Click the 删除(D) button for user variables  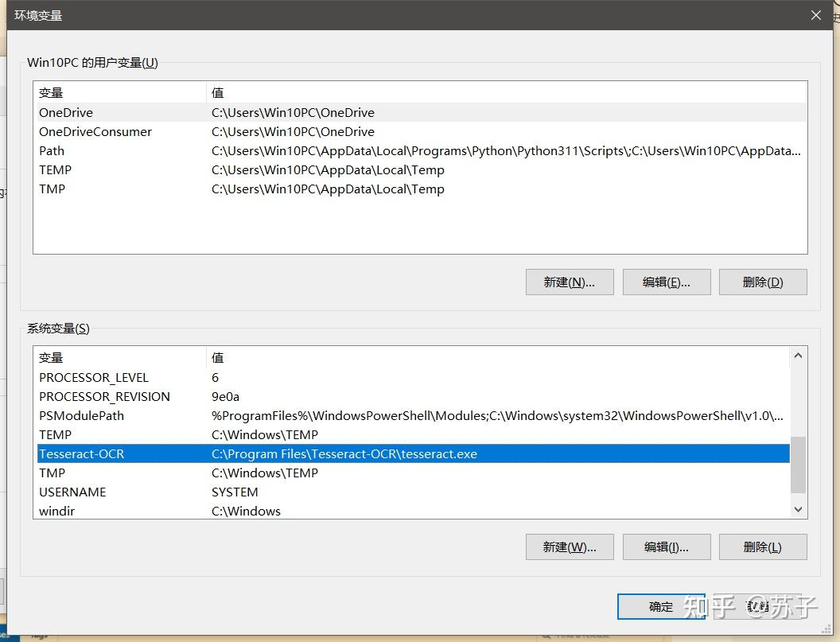point(762,282)
